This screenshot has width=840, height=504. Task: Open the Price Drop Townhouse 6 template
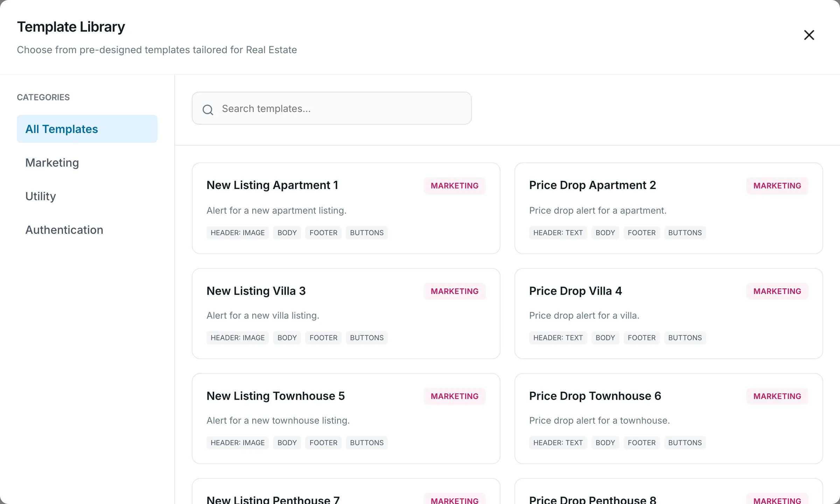(668, 419)
